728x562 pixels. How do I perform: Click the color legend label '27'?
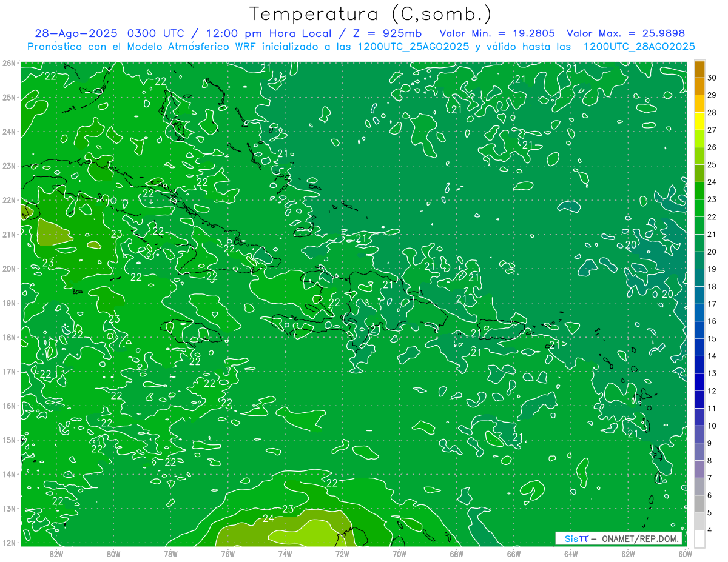pos(712,129)
